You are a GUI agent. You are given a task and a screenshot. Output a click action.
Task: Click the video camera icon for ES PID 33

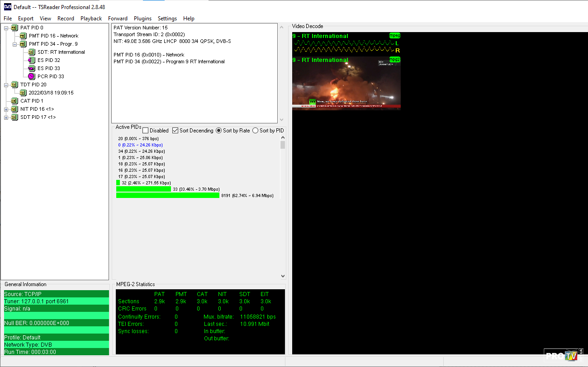pyautogui.click(x=31, y=68)
